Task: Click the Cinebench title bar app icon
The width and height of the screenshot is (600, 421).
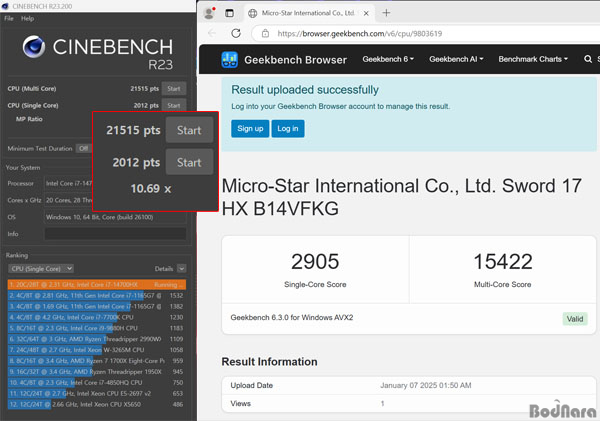Action: click(x=5, y=6)
